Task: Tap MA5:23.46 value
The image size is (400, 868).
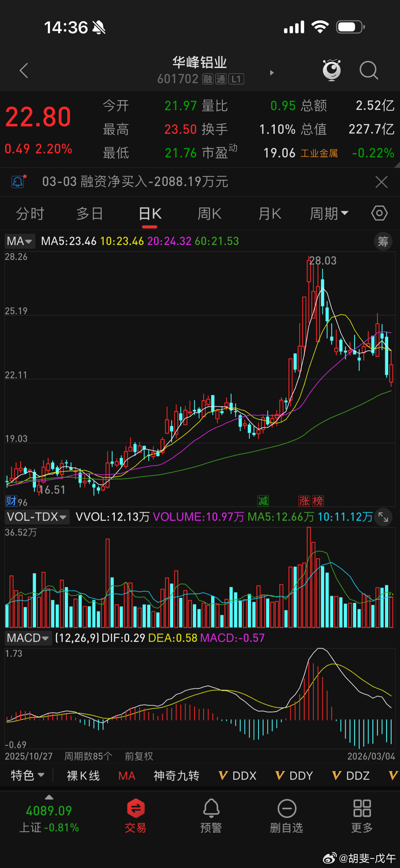Action: (x=69, y=241)
